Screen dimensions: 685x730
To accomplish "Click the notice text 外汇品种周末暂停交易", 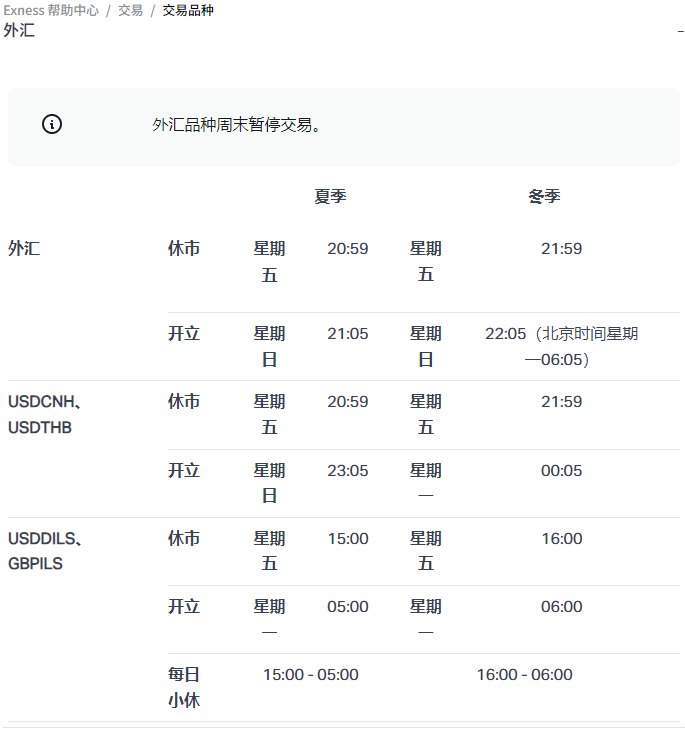I will pyautogui.click(x=237, y=126).
